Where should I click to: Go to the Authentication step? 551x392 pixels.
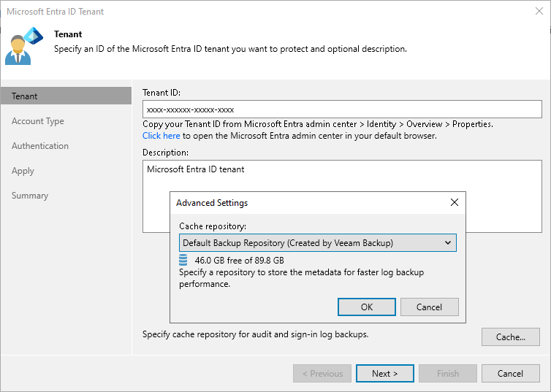40,146
